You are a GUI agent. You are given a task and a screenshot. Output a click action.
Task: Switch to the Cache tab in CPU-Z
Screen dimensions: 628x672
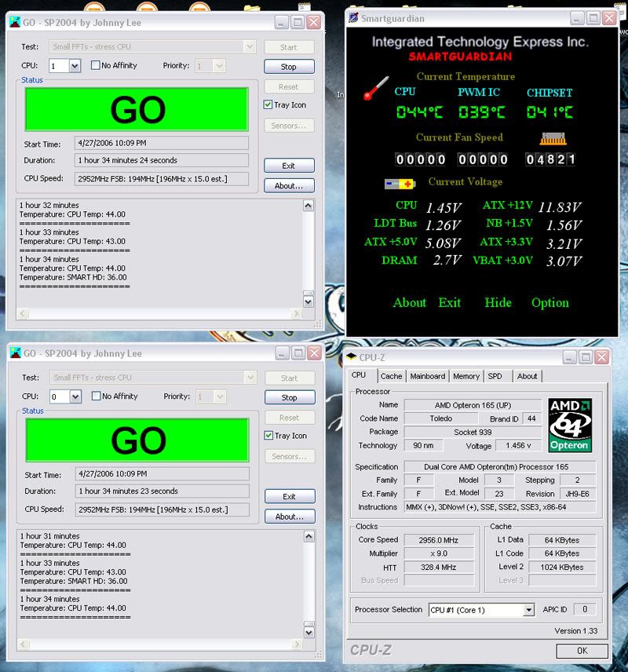point(391,376)
